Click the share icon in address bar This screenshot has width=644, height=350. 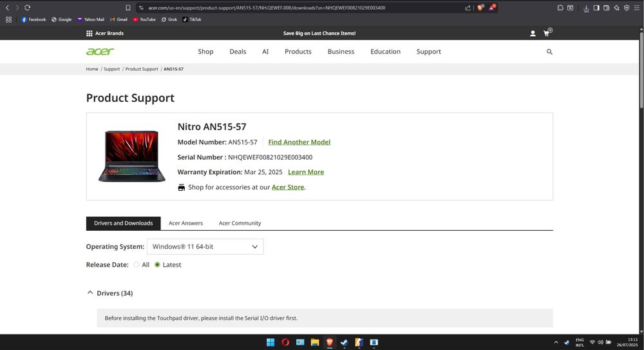[468, 7]
